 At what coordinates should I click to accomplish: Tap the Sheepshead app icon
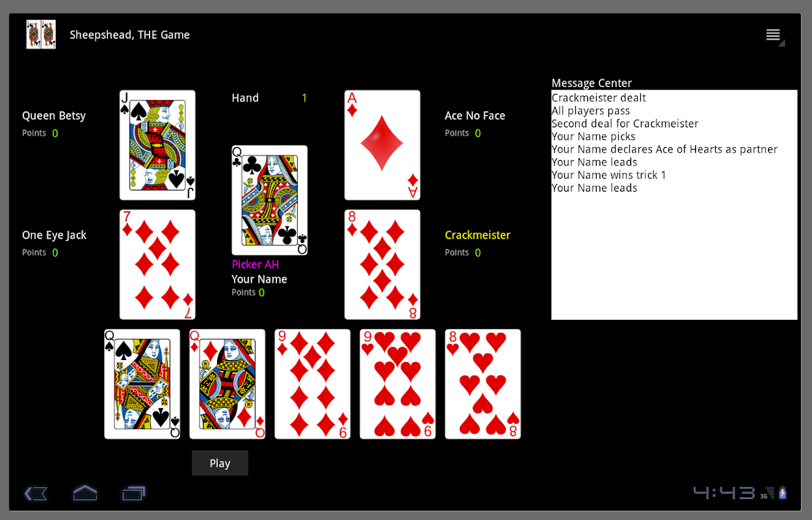pos(41,34)
